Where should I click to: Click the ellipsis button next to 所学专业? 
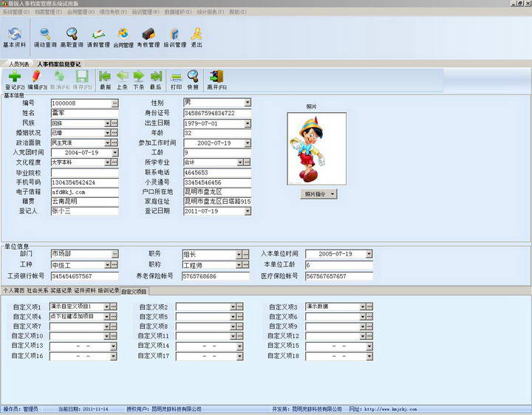coord(247,162)
